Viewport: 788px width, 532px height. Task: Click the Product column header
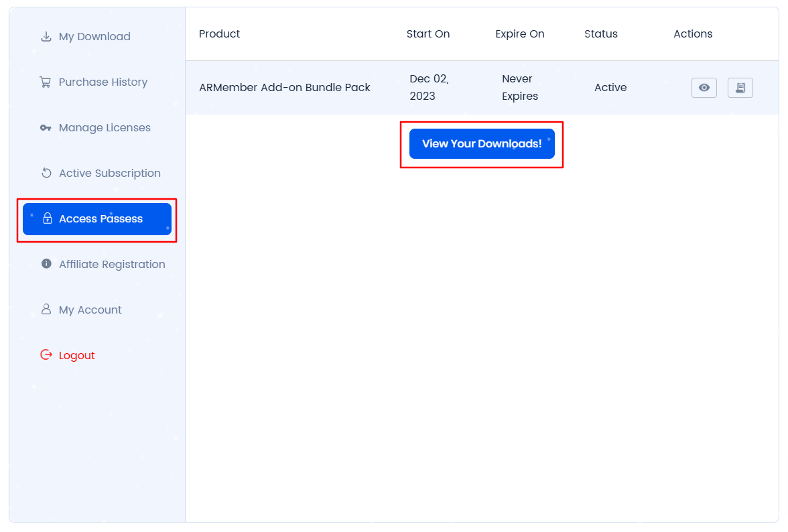click(219, 34)
